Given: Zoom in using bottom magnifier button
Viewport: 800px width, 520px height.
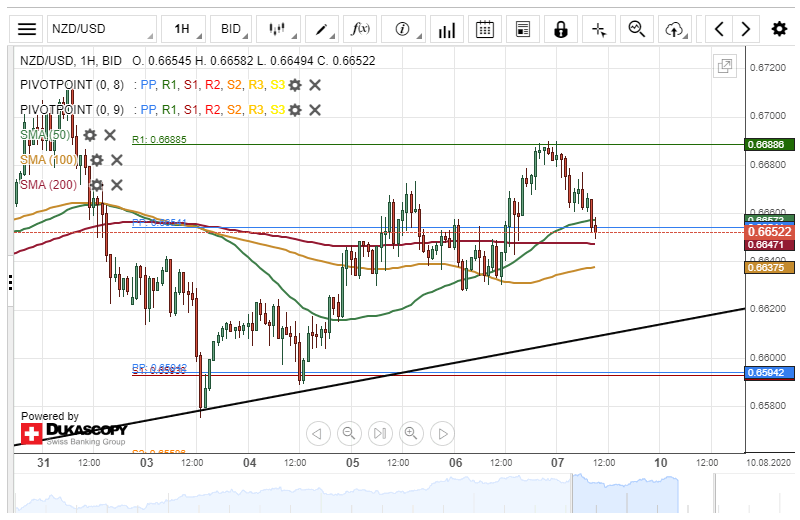Looking at the screenshot, I should [x=410, y=433].
